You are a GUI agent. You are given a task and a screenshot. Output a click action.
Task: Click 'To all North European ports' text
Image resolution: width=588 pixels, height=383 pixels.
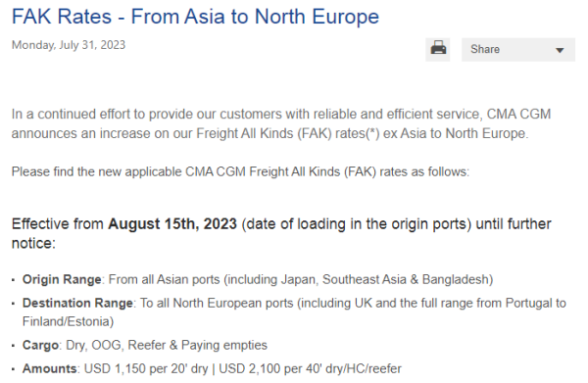point(217,303)
